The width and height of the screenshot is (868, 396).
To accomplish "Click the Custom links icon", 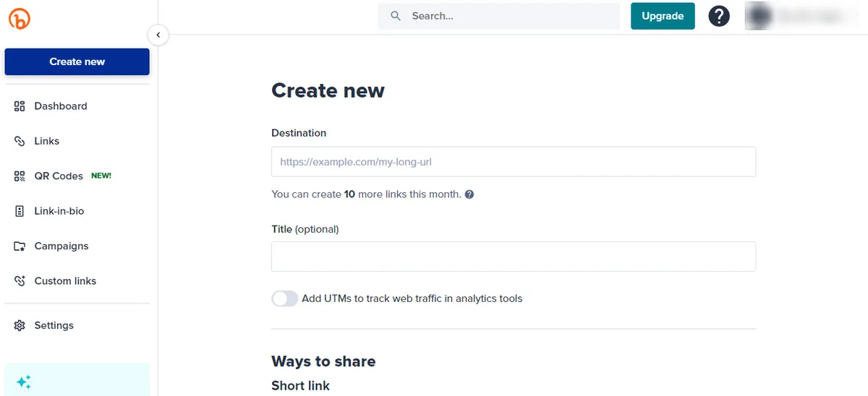I will tap(20, 281).
